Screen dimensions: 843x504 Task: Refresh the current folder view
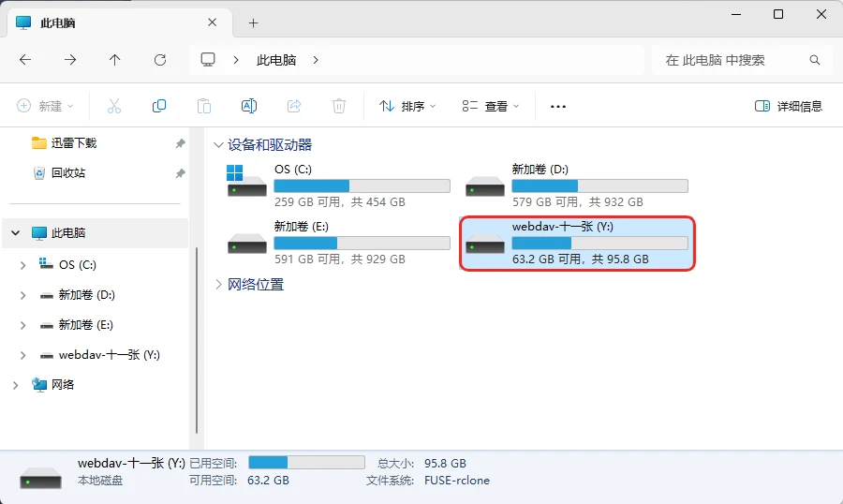coord(160,60)
